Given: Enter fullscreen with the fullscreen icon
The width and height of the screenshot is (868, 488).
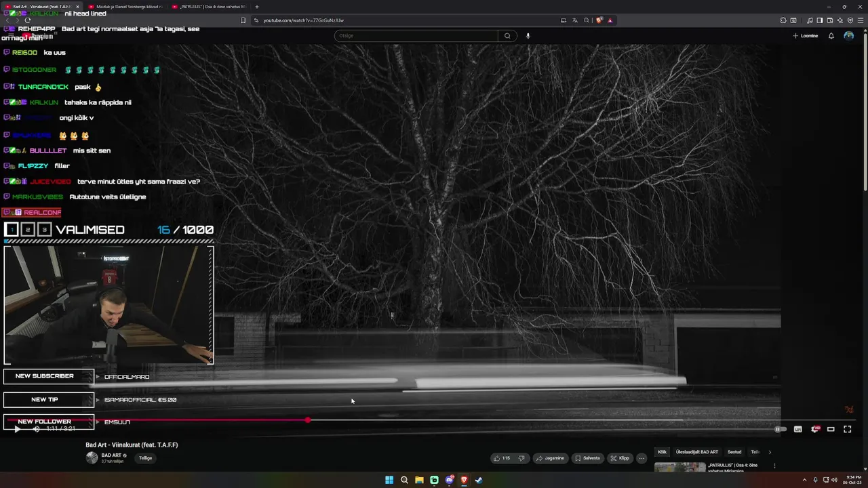Looking at the screenshot, I should pos(848,429).
